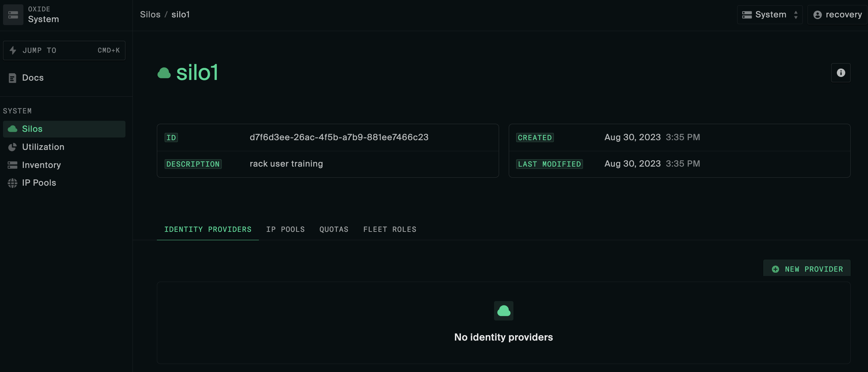
Task: Click the Silos breadcrumb link
Action: [x=150, y=14]
